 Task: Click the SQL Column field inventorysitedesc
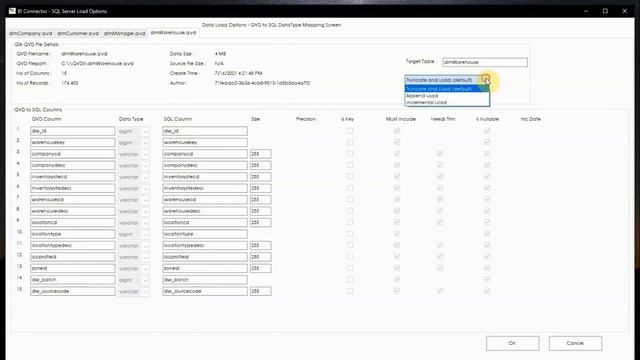pyautogui.click(x=205, y=189)
